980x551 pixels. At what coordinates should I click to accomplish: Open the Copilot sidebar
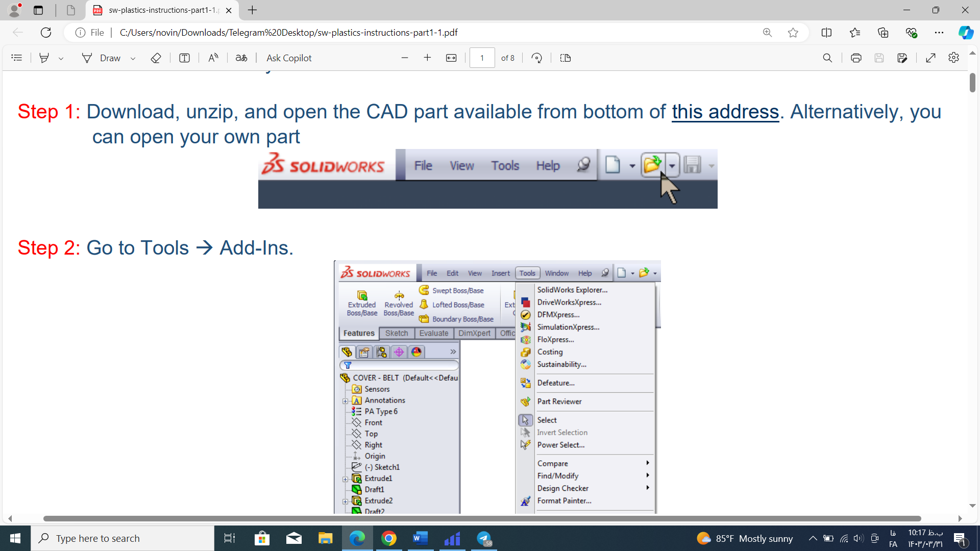coord(965,33)
